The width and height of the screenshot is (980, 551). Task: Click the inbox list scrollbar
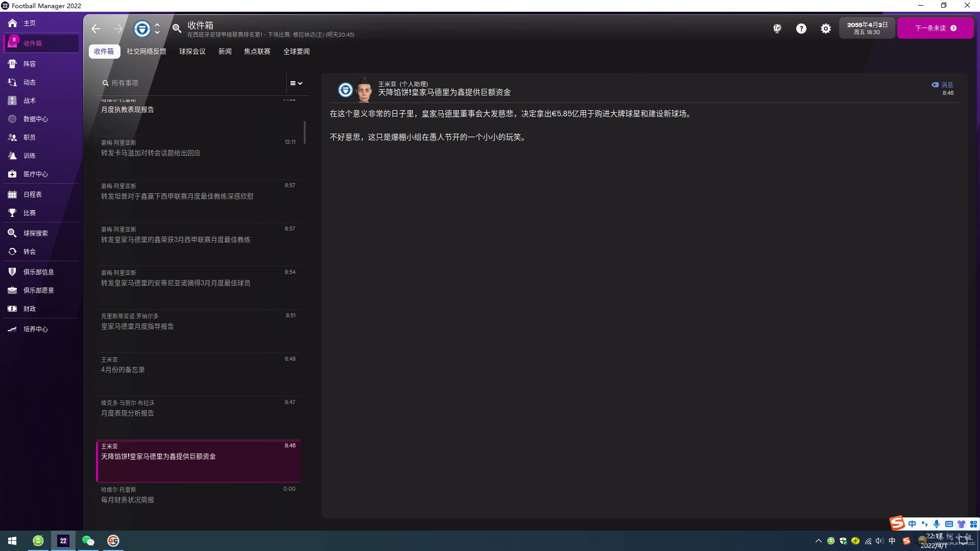pos(305,132)
